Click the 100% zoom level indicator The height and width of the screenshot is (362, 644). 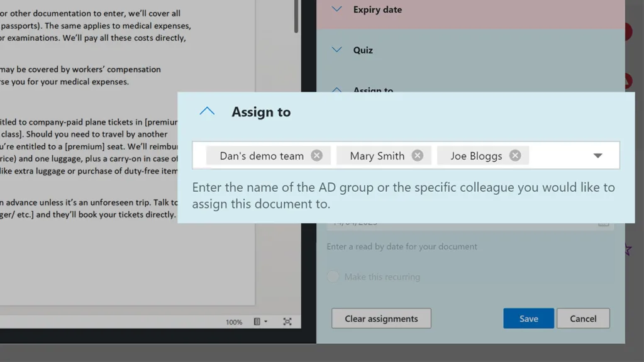coord(234,322)
